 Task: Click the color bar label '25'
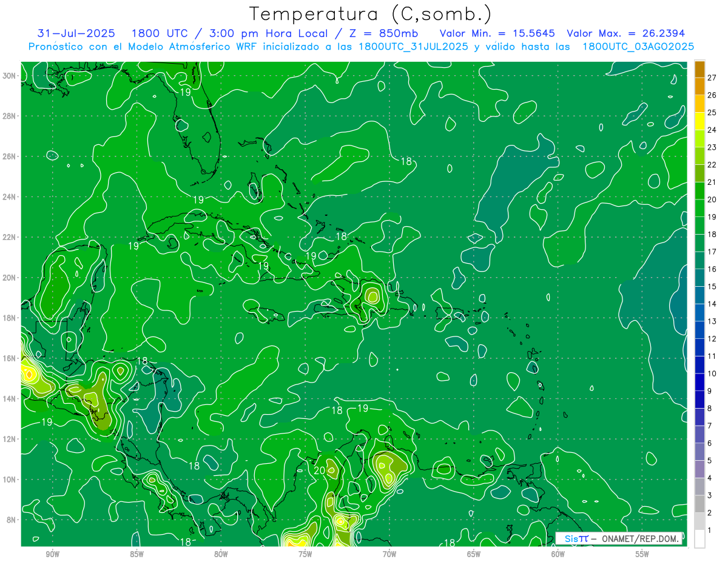[x=712, y=112]
